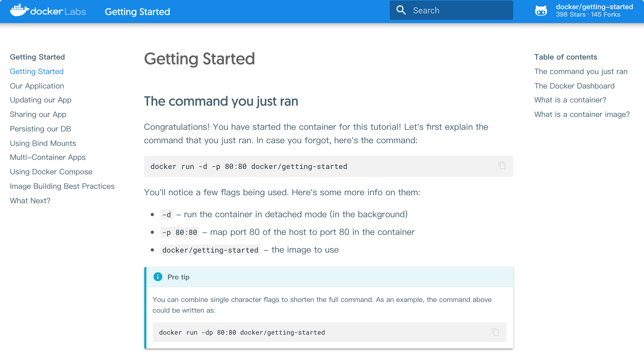The height and width of the screenshot is (362, 644).
Task: Navigate to Persisting our DB
Action: tap(40, 129)
